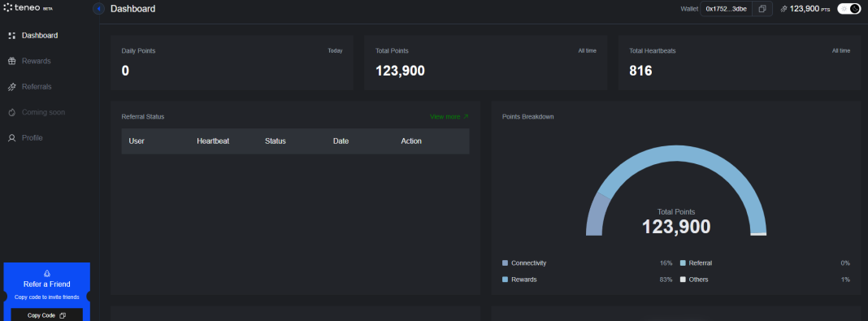Click the Copy Code button
Viewport: 868px width, 321px height.
[x=46, y=315]
